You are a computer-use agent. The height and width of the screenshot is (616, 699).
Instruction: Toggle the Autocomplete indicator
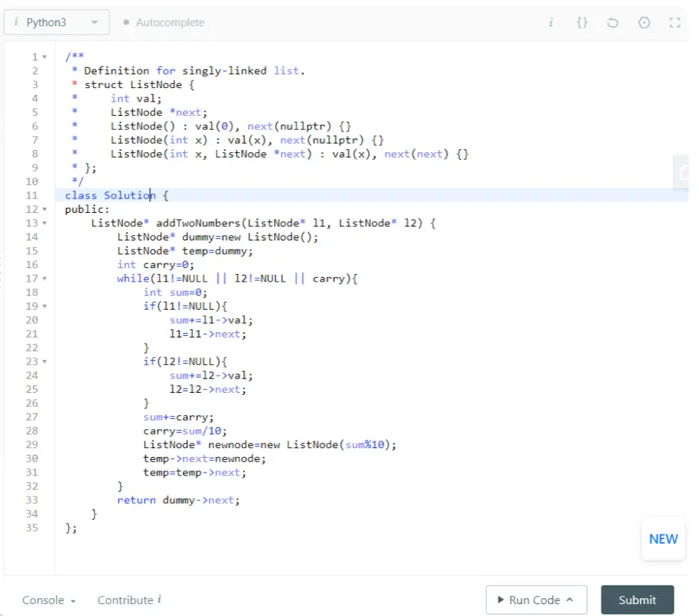point(164,22)
